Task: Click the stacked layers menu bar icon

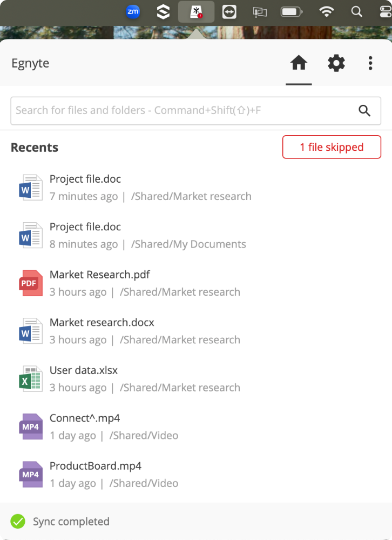Action: coord(163,12)
